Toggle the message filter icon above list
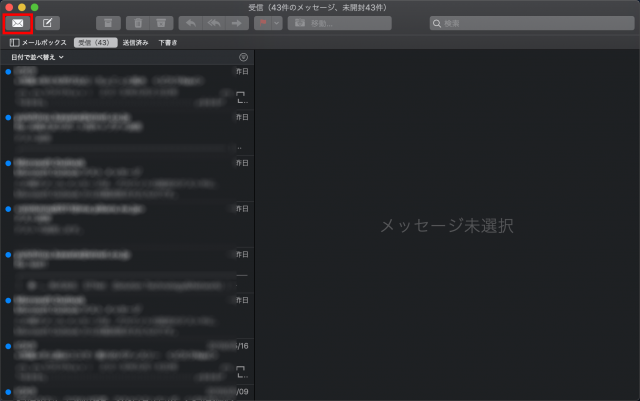The width and height of the screenshot is (640, 401). (244, 58)
